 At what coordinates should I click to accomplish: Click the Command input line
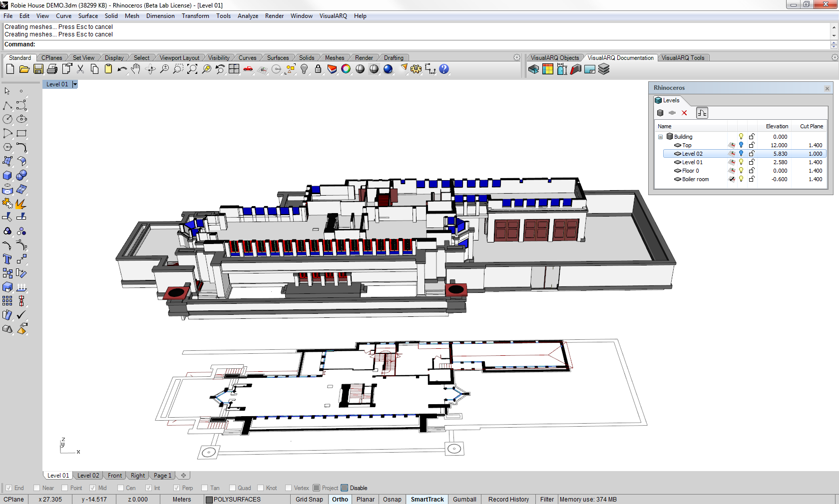pyautogui.click(x=417, y=44)
